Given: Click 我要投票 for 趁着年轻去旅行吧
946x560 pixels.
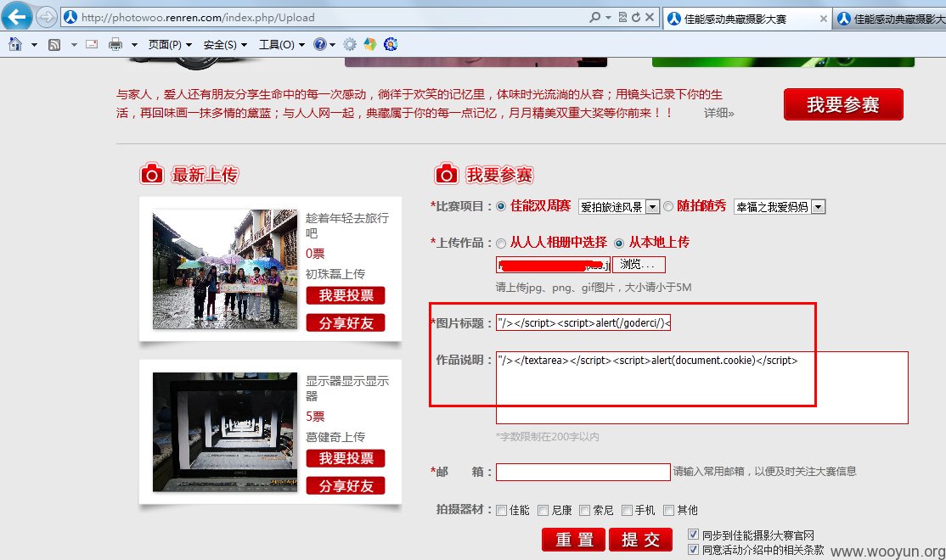Looking at the screenshot, I should click(345, 295).
